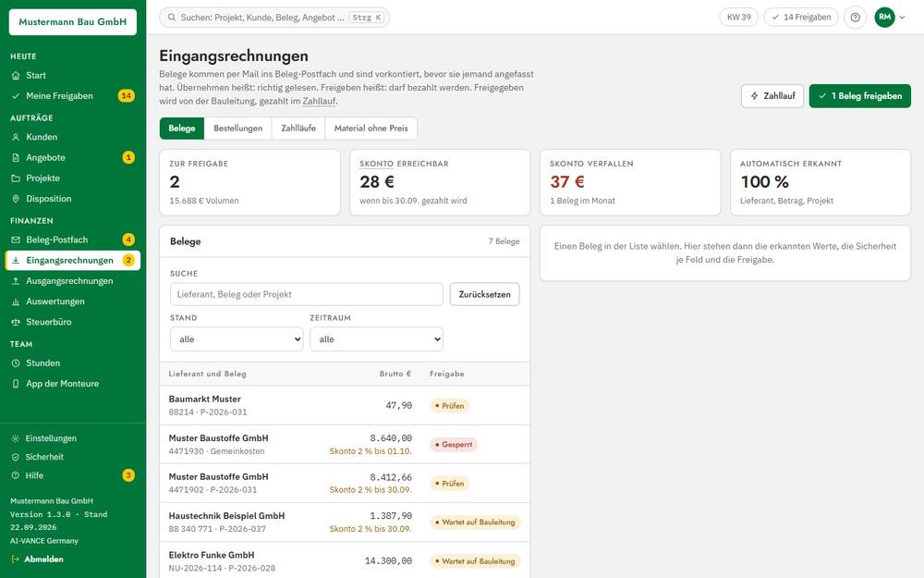The height and width of the screenshot is (578, 924).
Task: Expand the Zeitraum filter dropdown
Action: click(377, 339)
